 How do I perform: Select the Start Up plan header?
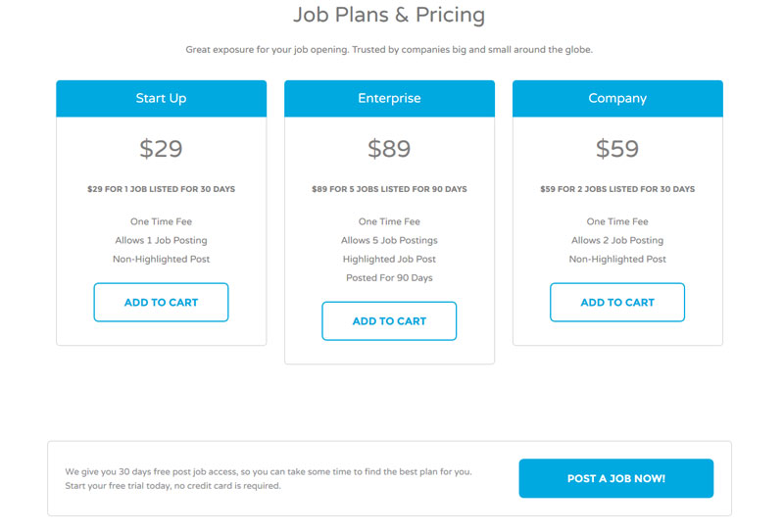pyautogui.click(x=161, y=99)
